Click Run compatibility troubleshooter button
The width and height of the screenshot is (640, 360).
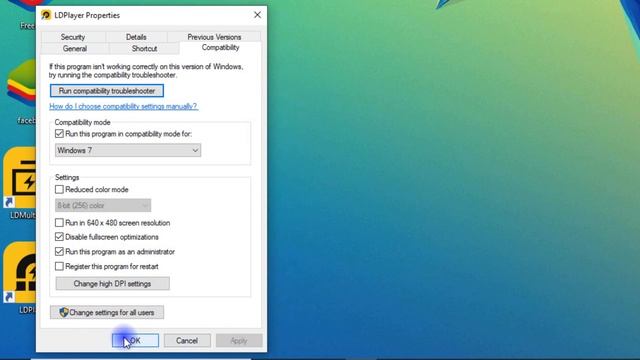[x=107, y=91]
